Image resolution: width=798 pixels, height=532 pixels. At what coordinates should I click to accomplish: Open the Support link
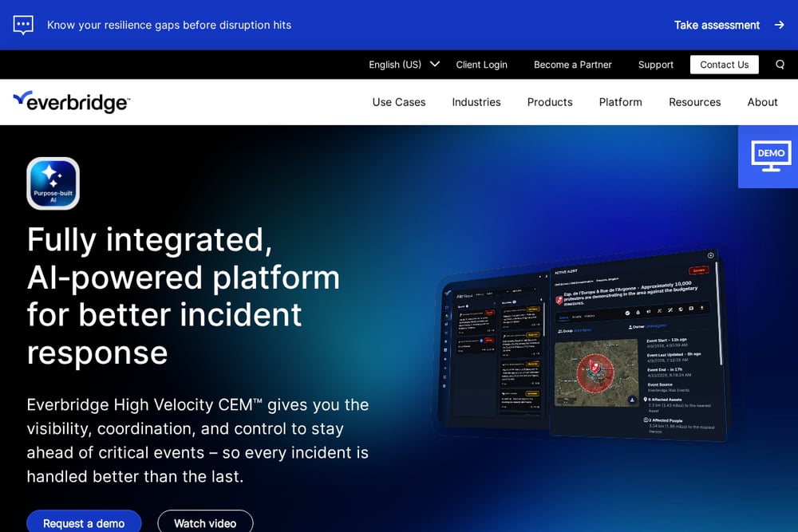click(655, 65)
